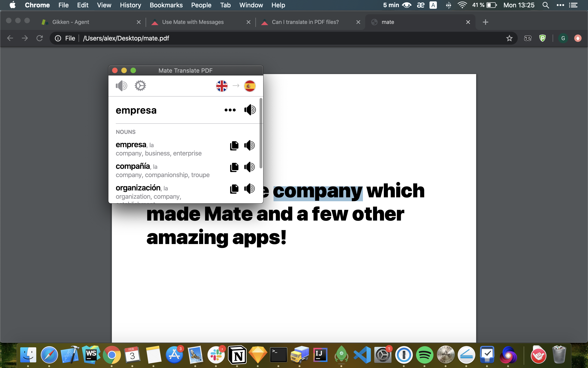Open Finder from the dock
Viewport: 588px width, 368px height.
tap(28, 355)
